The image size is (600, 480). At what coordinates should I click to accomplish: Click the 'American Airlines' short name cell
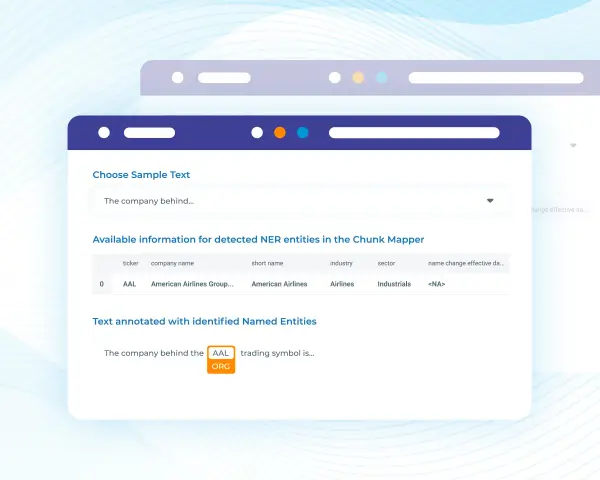(x=279, y=284)
